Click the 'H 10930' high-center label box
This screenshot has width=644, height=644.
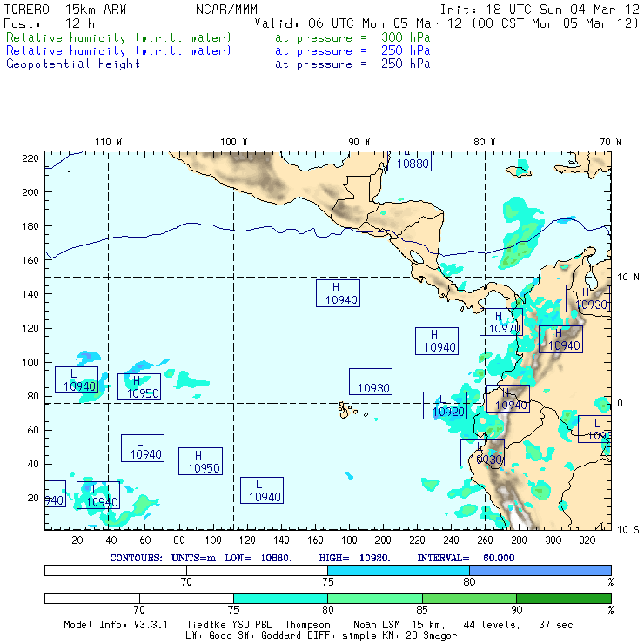click(587, 299)
